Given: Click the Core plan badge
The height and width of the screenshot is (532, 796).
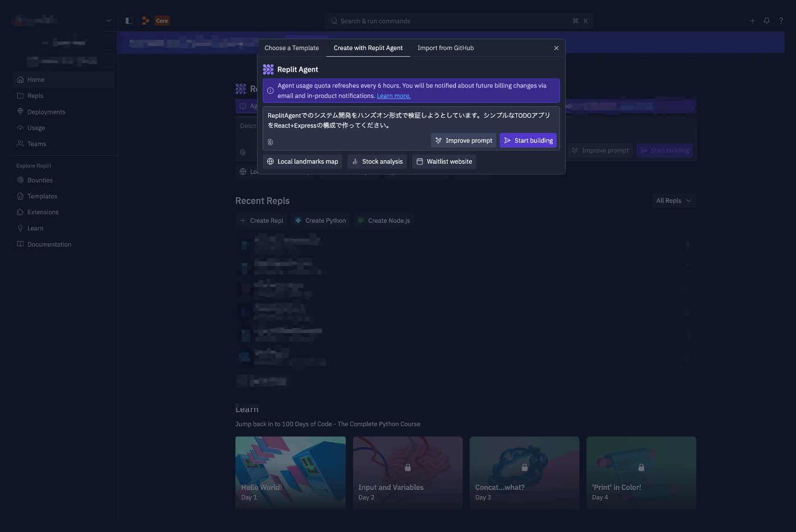Looking at the screenshot, I should (162, 21).
